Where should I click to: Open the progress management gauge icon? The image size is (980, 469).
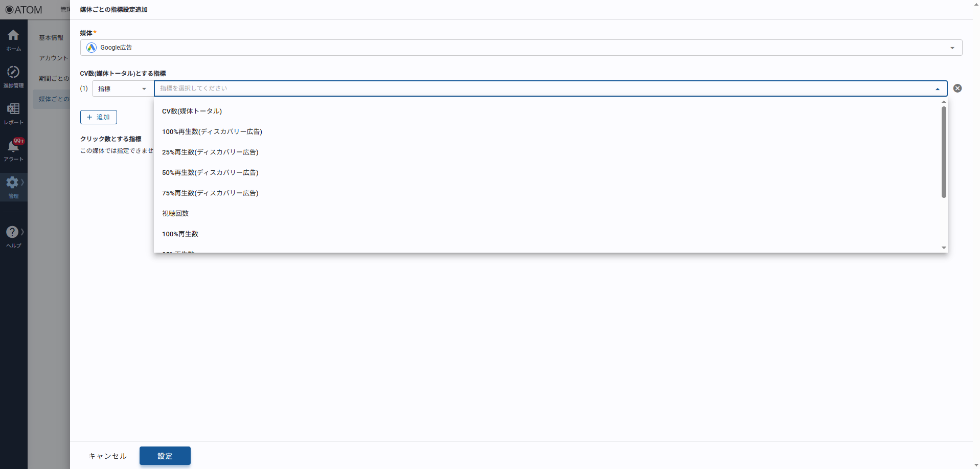(13, 72)
